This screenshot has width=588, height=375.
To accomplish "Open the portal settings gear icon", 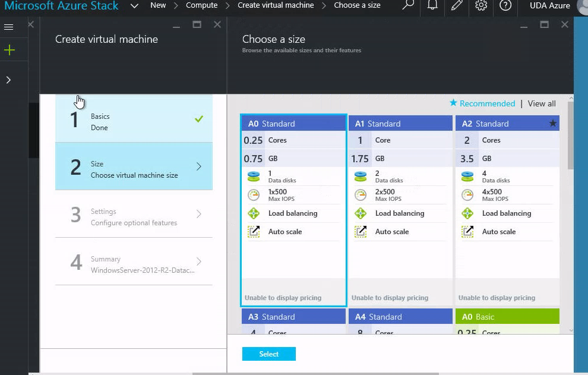I will click(481, 5).
